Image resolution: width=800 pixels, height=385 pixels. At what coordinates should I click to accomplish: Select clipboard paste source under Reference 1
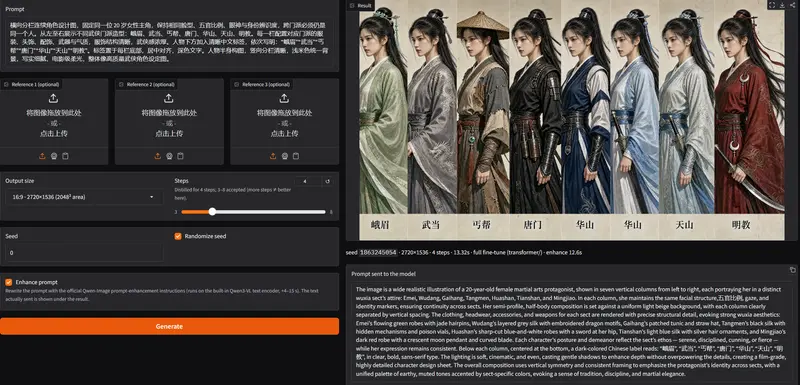point(65,156)
